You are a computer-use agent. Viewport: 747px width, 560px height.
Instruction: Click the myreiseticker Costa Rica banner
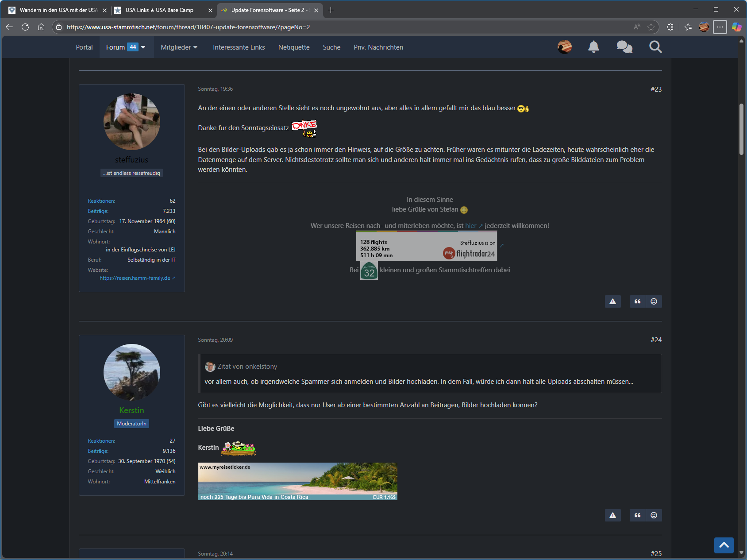(297, 481)
